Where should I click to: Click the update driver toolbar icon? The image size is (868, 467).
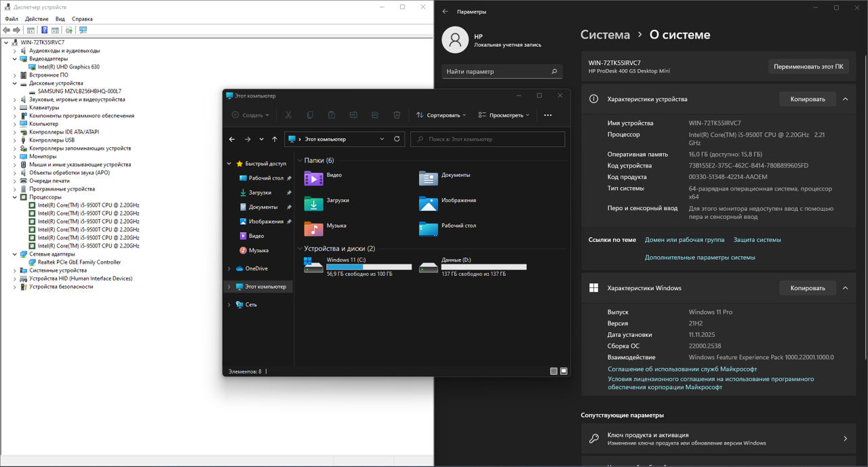click(x=68, y=31)
